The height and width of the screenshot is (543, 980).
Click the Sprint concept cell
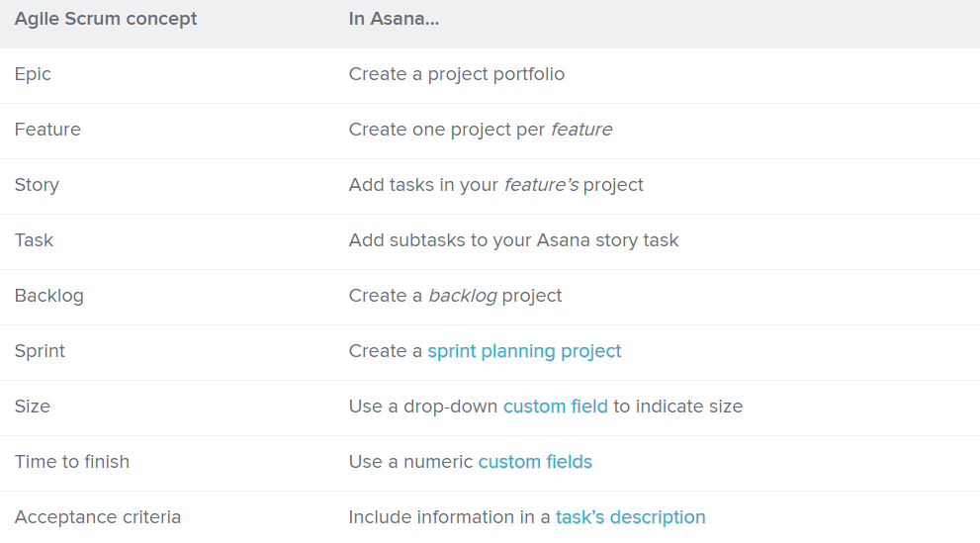[x=40, y=351]
